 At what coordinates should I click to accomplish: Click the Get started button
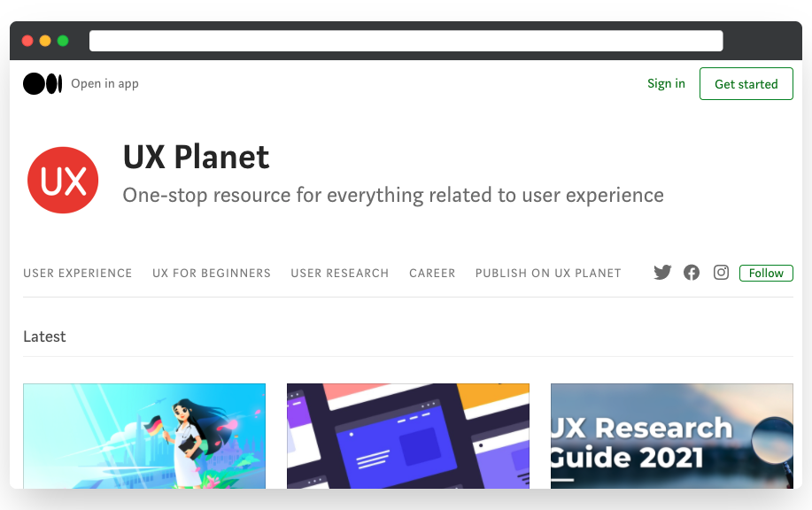click(746, 84)
